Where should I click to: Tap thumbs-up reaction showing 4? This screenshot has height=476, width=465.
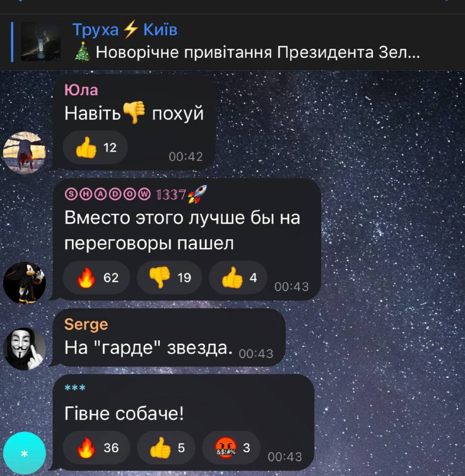coord(238,277)
